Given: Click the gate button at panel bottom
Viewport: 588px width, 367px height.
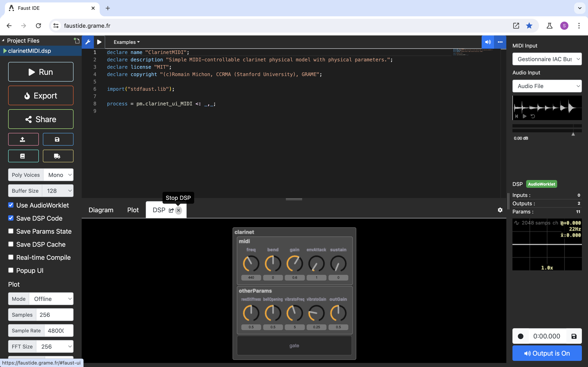Looking at the screenshot, I should tap(294, 345).
